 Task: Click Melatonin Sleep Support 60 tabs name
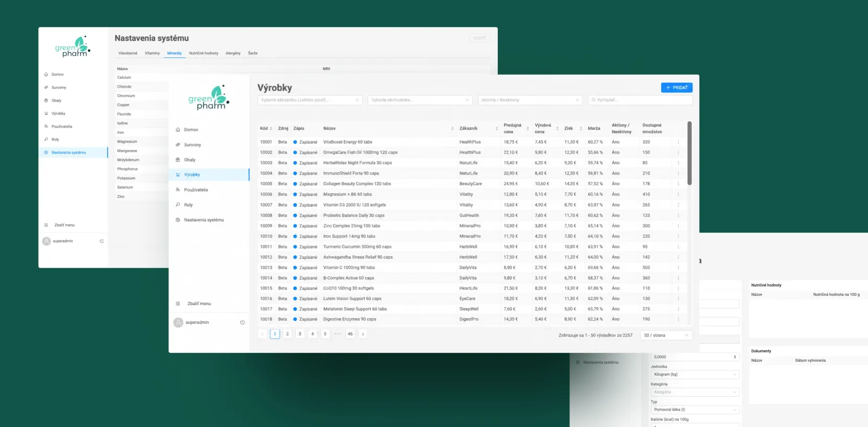point(355,309)
